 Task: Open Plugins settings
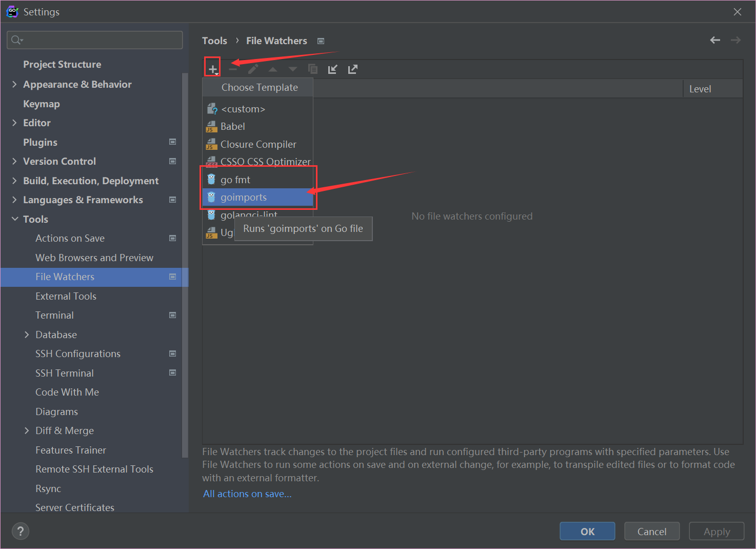[x=40, y=142]
